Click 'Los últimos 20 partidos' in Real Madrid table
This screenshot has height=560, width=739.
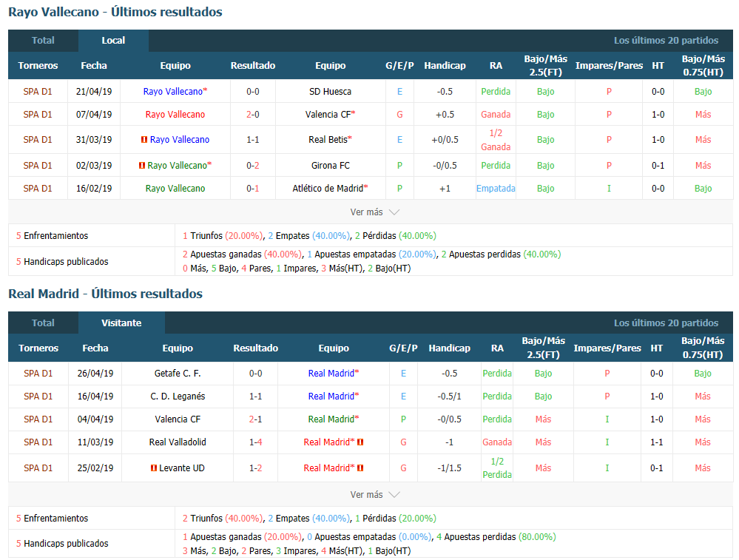pos(666,323)
